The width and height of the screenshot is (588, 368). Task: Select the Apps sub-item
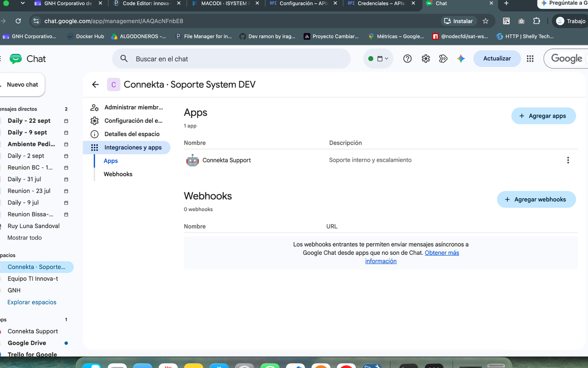(111, 161)
